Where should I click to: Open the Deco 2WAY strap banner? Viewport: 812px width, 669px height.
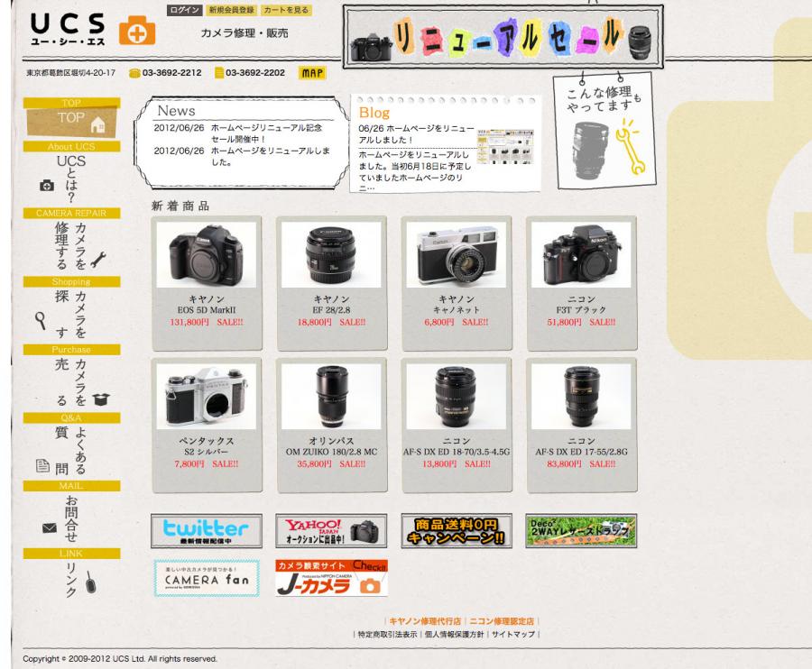581,531
